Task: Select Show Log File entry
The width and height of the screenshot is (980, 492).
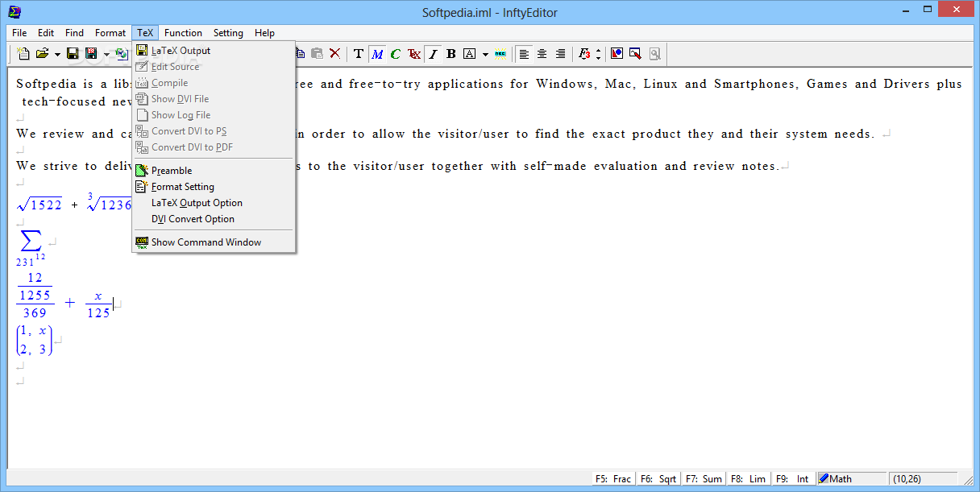Action: point(214,115)
